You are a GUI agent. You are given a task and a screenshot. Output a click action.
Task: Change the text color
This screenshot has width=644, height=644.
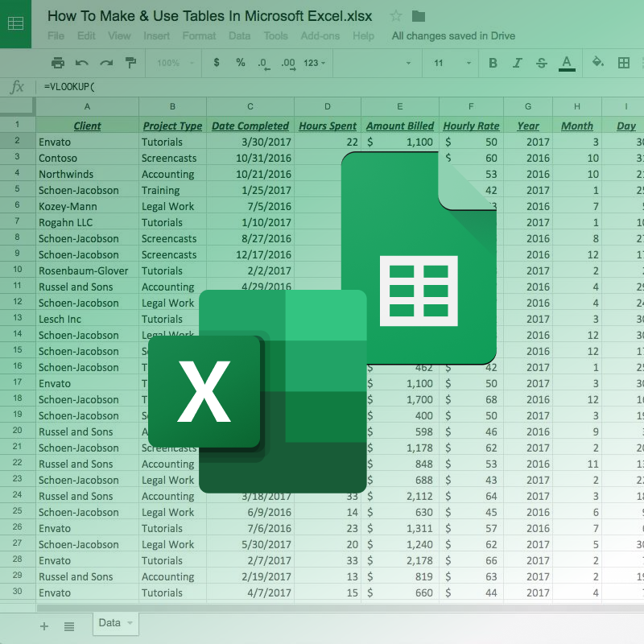(x=567, y=64)
